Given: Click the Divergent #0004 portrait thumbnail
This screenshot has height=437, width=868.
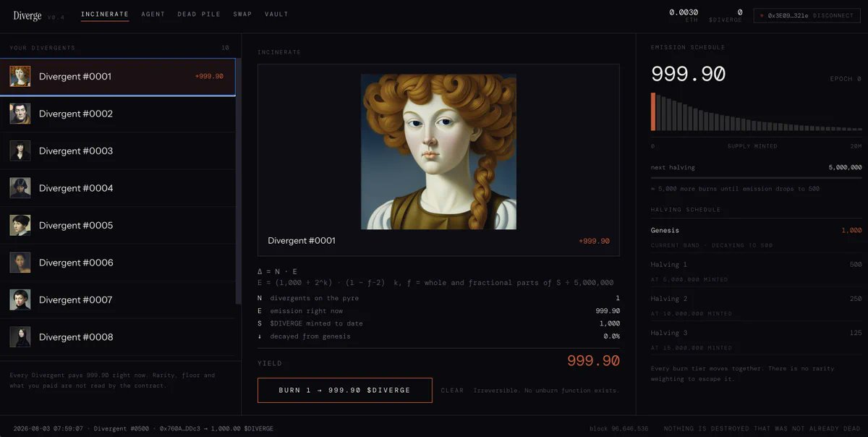Looking at the screenshot, I should pyautogui.click(x=20, y=188).
